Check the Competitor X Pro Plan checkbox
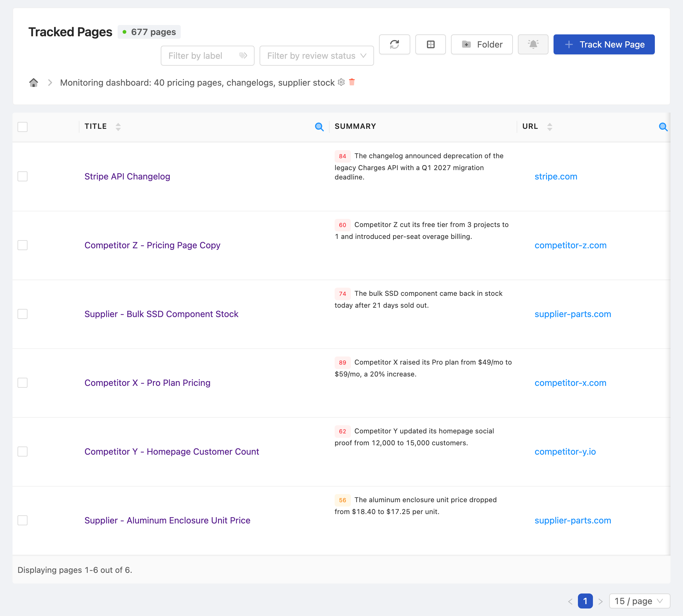Image resolution: width=683 pixels, height=616 pixels. [x=22, y=382]
